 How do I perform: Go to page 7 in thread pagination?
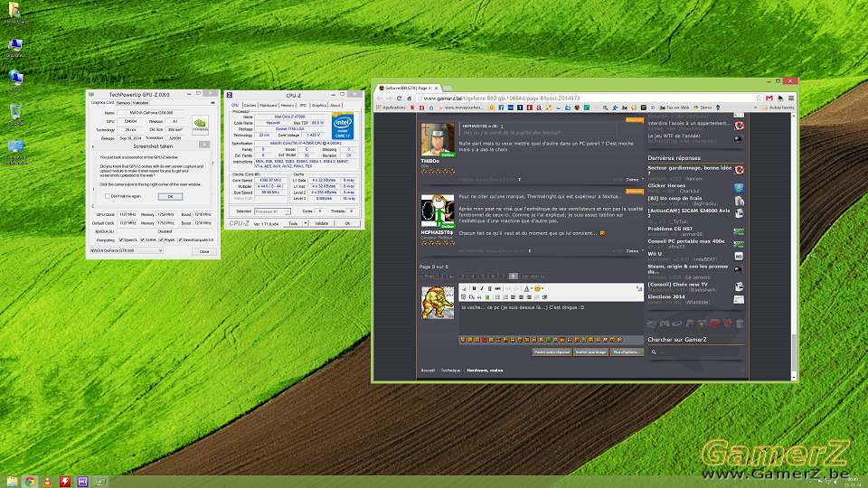coord(504,277)
